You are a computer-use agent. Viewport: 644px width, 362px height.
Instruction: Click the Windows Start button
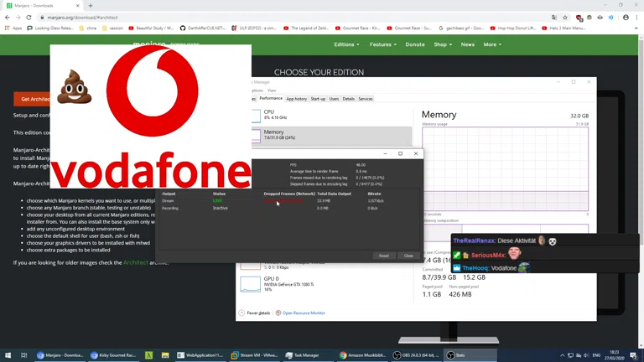coord(8,355)
